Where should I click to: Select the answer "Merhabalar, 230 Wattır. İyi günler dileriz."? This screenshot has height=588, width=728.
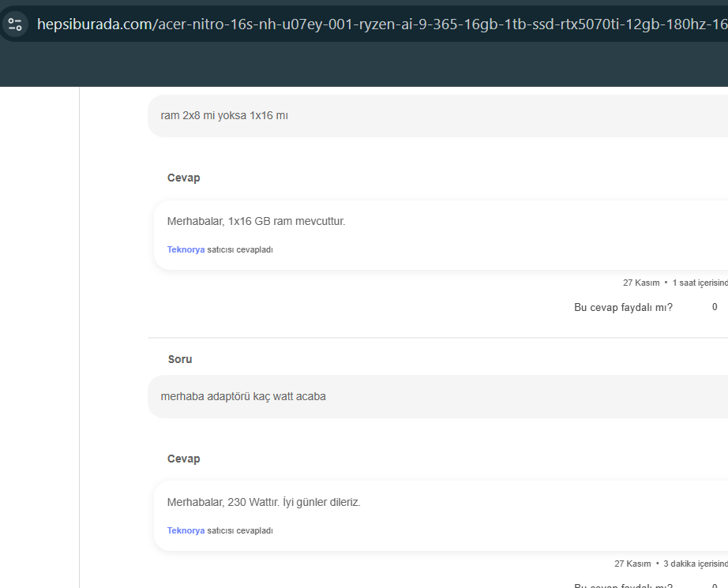tap(264, 502)
